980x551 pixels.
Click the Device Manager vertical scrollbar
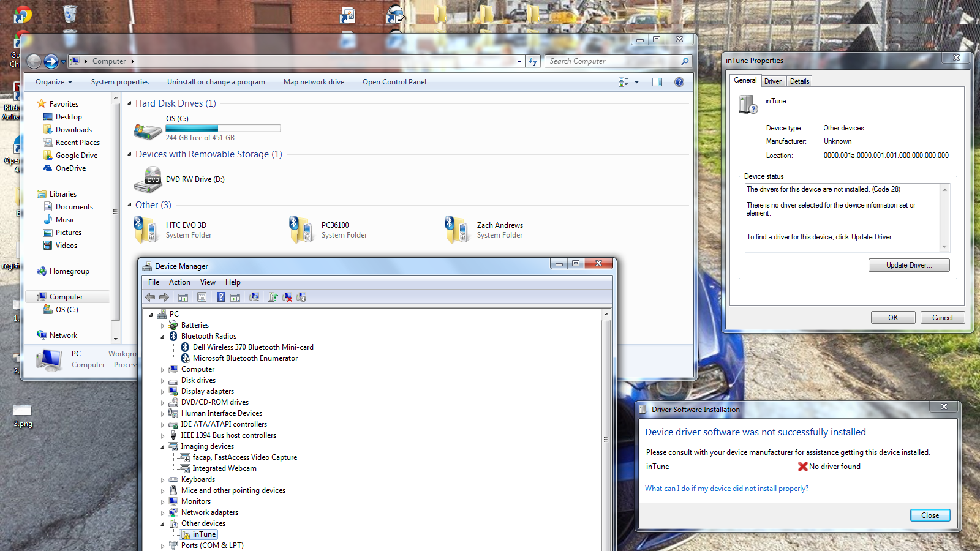tap(606, 430)
